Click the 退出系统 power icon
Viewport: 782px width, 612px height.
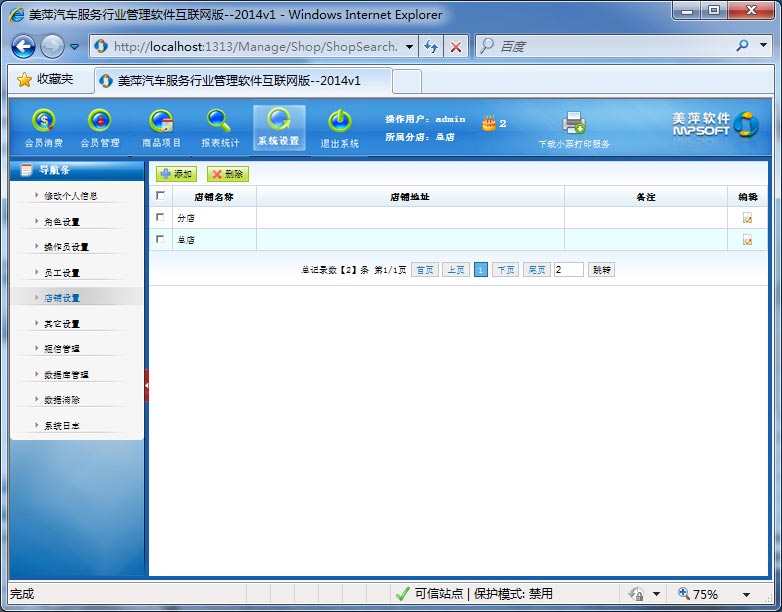pyautogui.click(x=339, y=122)
